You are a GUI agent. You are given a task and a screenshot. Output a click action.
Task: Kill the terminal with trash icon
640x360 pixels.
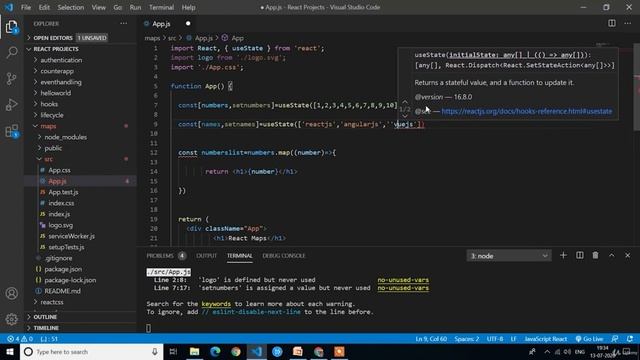(595, 256)
